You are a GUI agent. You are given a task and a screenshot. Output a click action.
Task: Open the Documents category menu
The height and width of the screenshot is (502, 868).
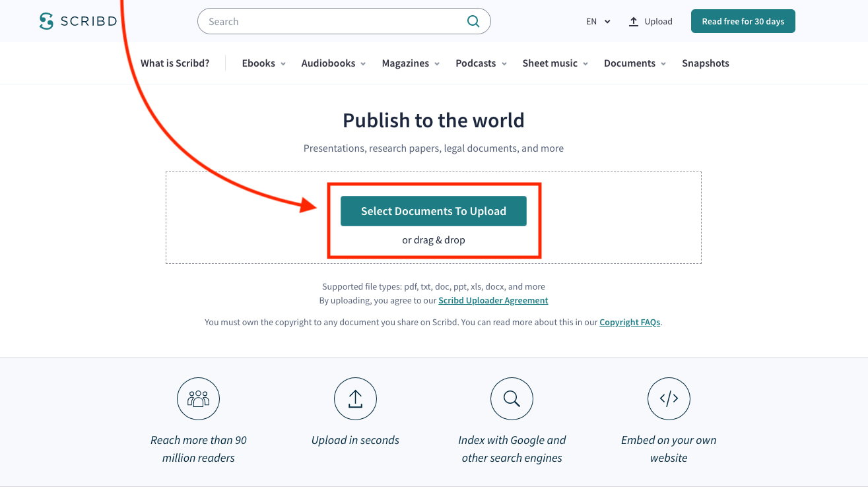(634, 63)
